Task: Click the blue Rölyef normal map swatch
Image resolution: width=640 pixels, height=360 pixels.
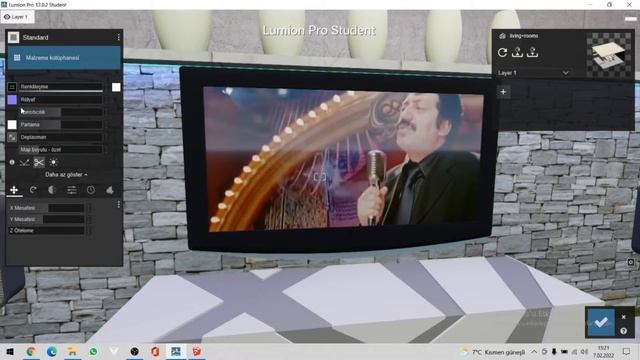Action: coord(12,100)
